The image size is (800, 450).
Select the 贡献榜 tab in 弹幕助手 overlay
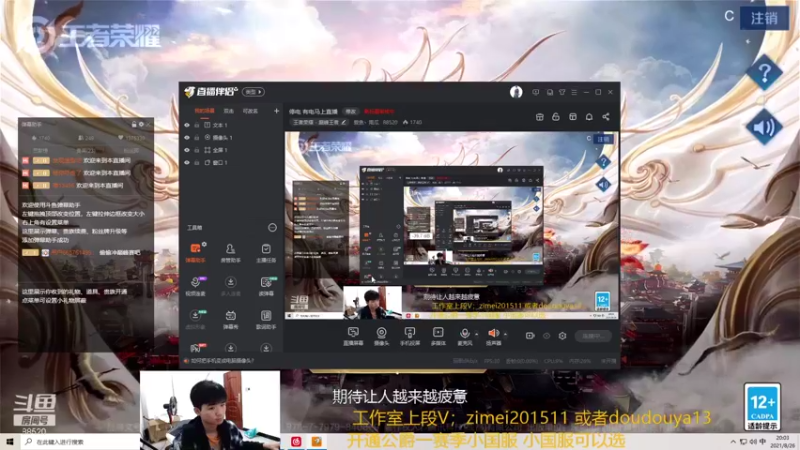coord(40,151)
